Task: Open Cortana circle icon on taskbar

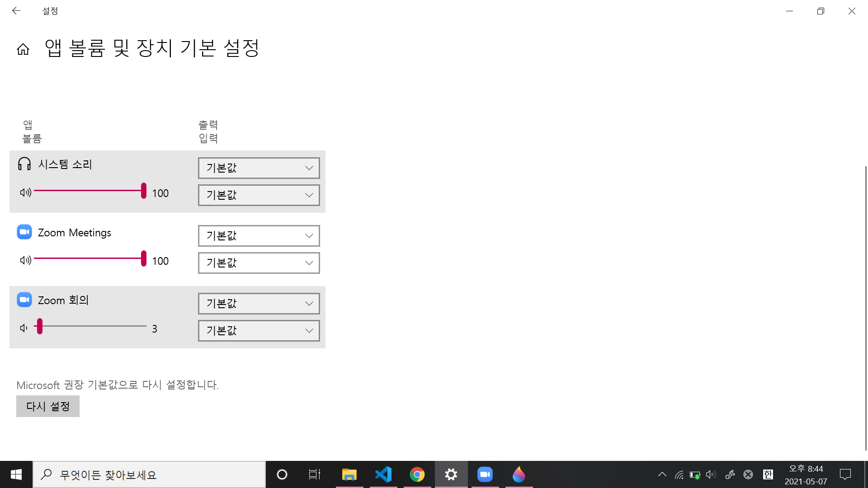Action: point(282,474)
